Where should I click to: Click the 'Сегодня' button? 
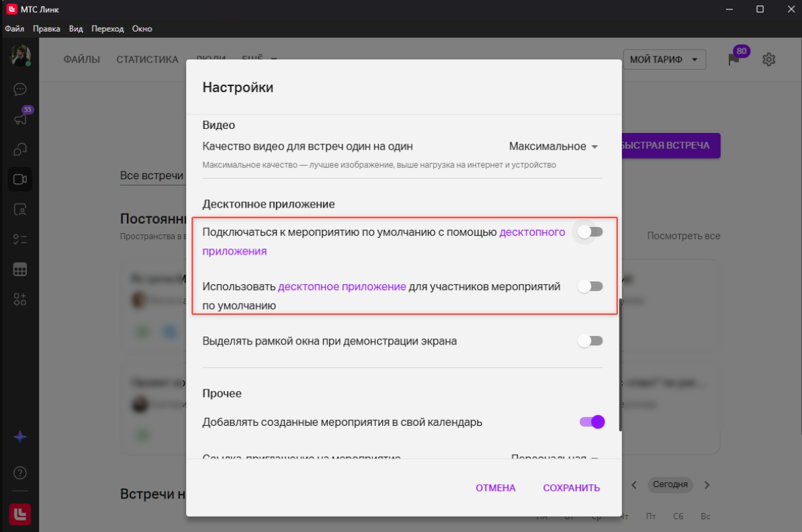pos(670,484)
